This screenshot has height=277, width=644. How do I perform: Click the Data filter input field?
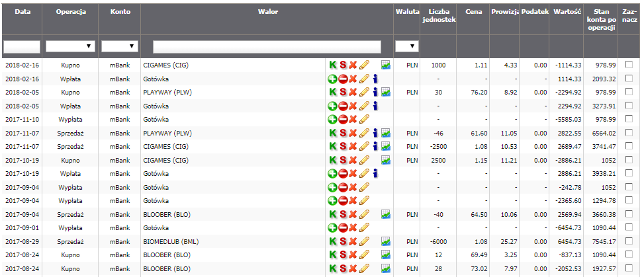(22, 47)
